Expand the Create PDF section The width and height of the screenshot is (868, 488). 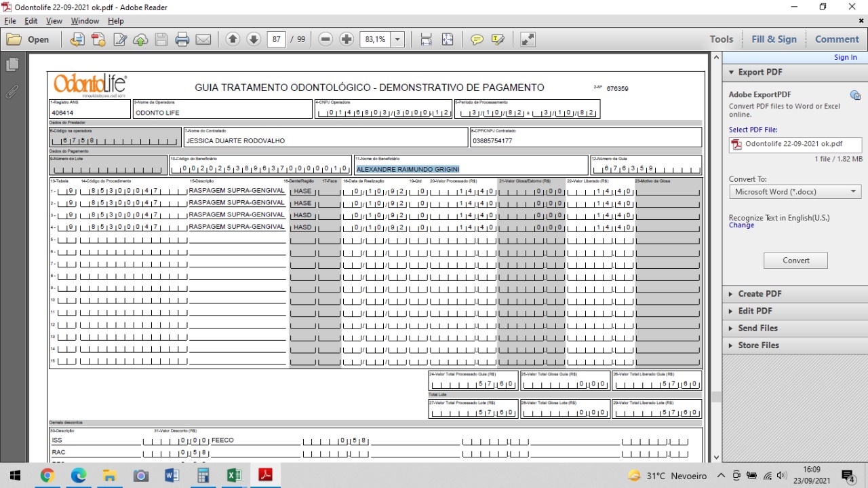pyautogui.click(x=759, y=294)
